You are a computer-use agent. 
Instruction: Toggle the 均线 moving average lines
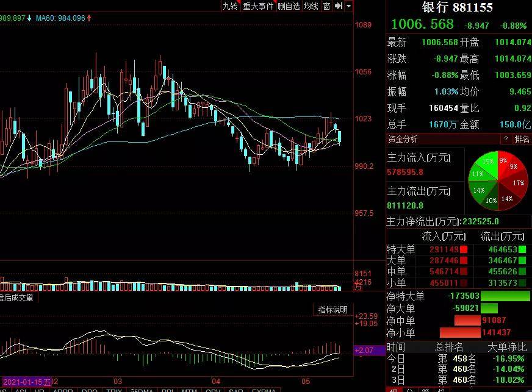311,6
